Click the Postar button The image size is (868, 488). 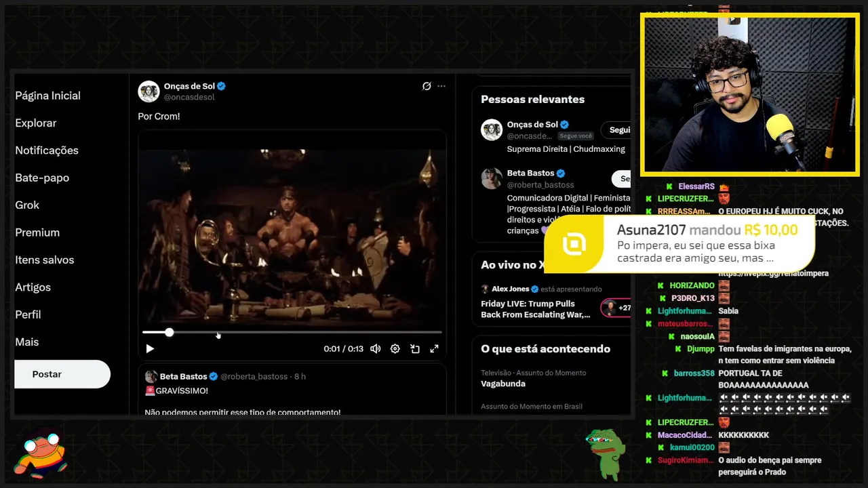tap(62, 374)
